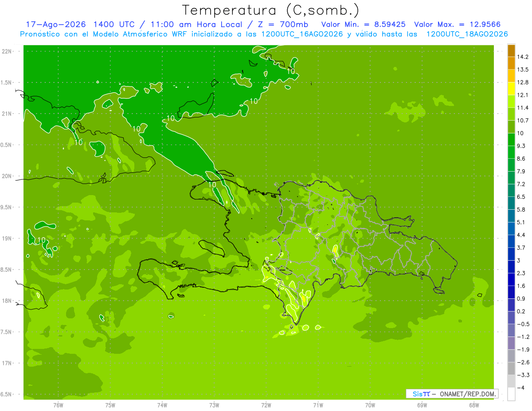This screenshot has width=532, height=411.
Task: Click the '11.4' color bar value
Action: click(x=523, y=108)
